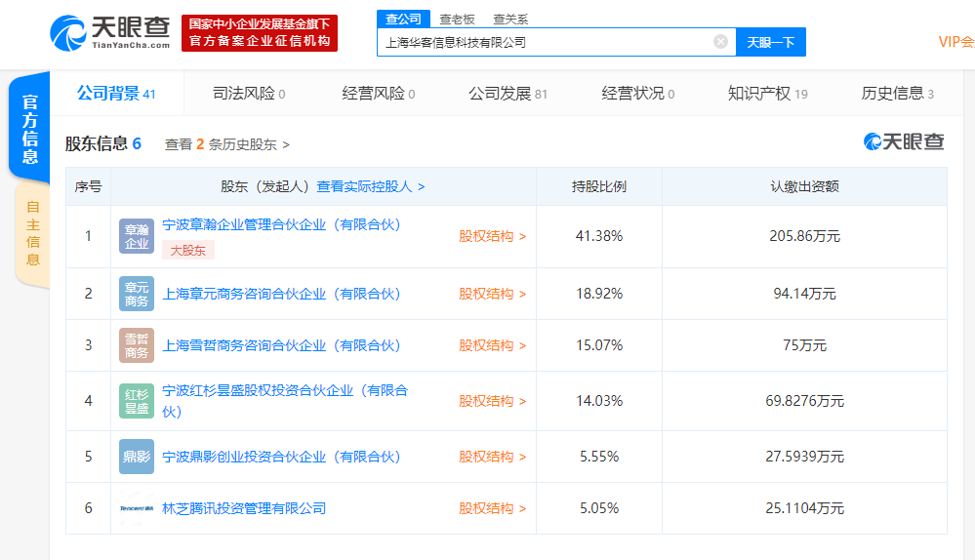Click the 章瀚企业 shareholder avatar icon

(x=137, y=236)
